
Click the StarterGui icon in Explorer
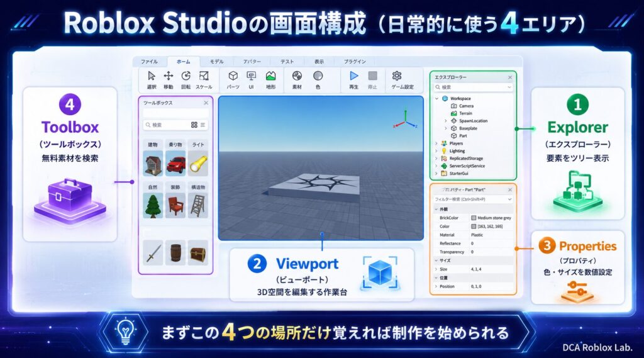444,174
